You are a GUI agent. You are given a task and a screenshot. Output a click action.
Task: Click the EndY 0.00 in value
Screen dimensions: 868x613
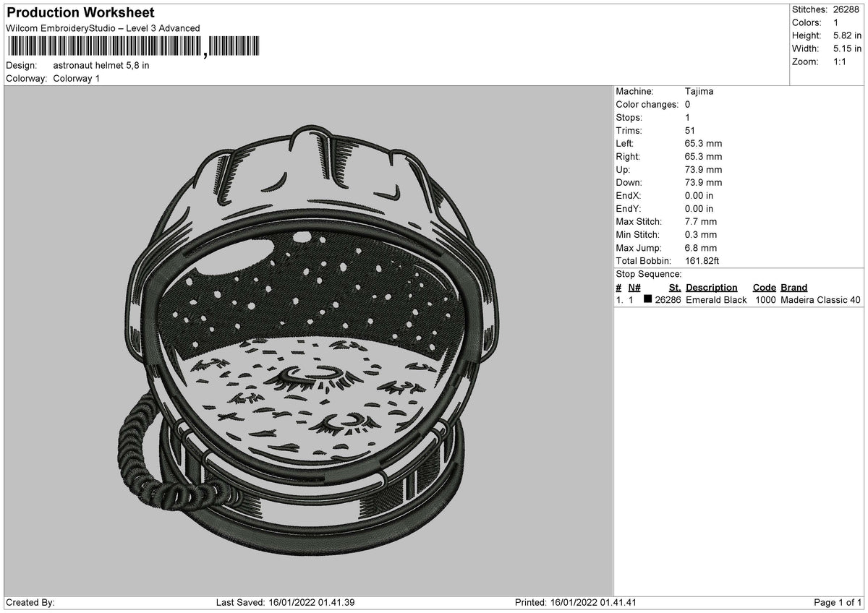pyautogui.click(x=699, y=209)
